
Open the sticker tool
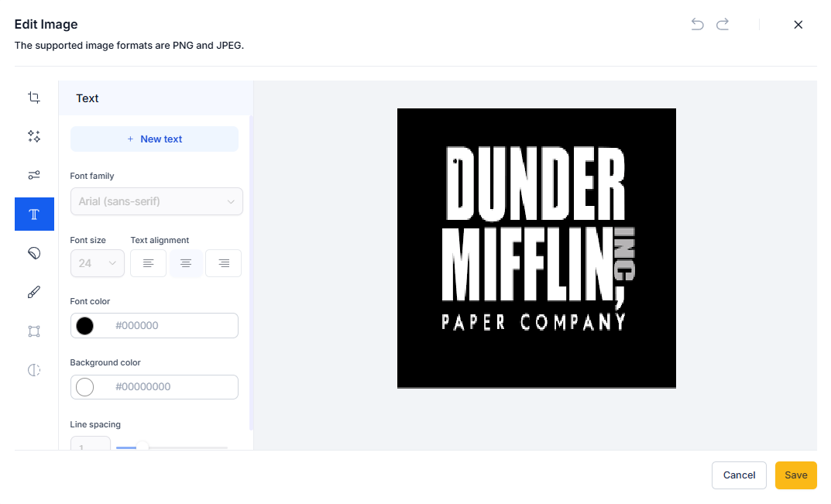tap(34, 253)
